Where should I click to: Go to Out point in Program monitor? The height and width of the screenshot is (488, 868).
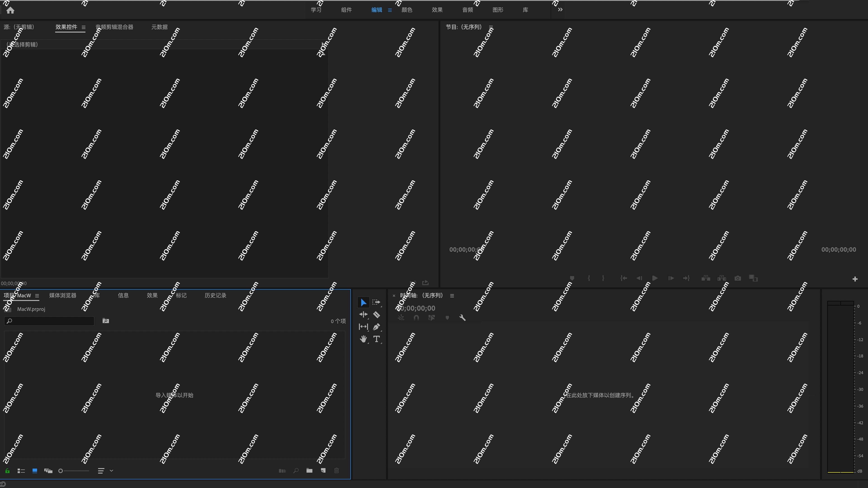tap(686, 278)
